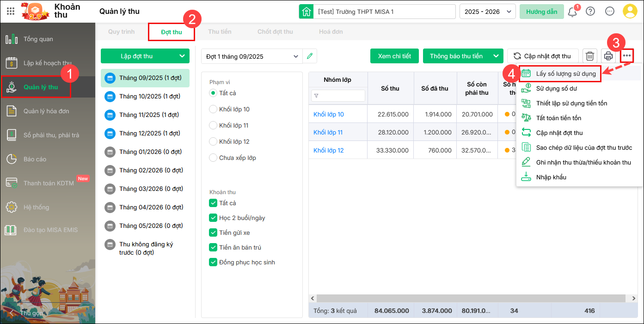Image resolution: width=644 pixels, height=324 pixels.
Task: Click the pencil edit icon beside period
Action: [x=310, y=56]
